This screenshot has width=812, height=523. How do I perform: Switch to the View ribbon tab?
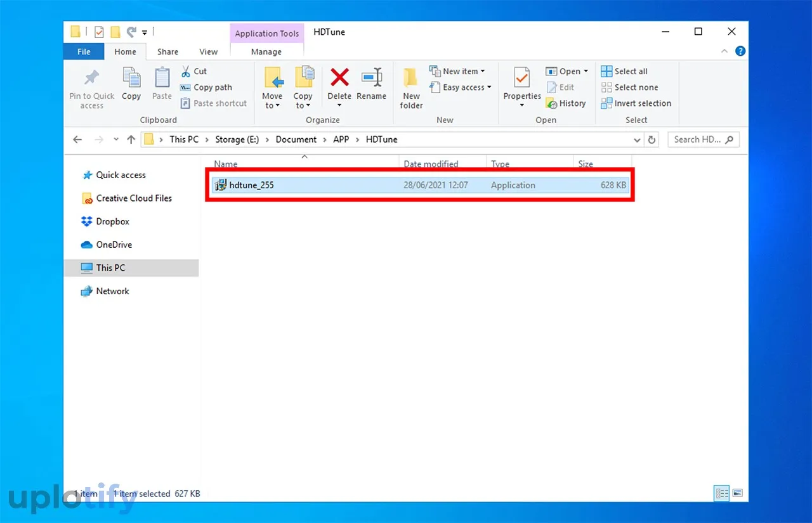[209, 52]
